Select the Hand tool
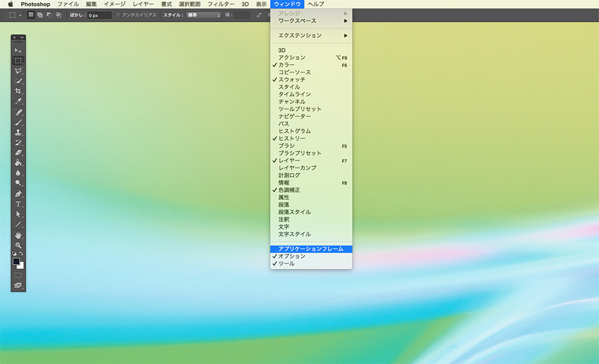Screen dimensions: 599x364 click(x=18, y=235)
